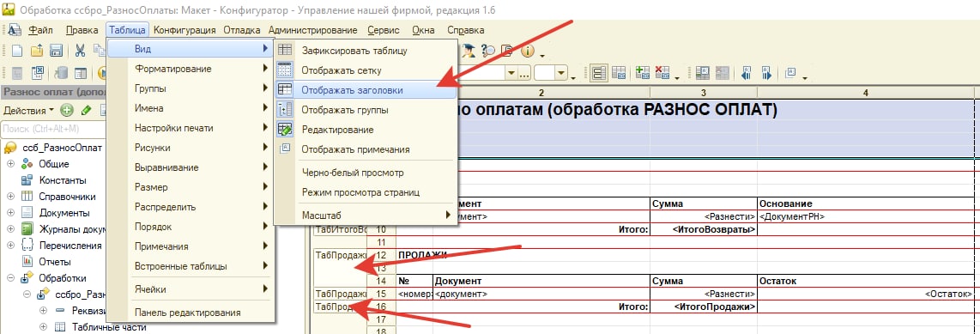Click the Open file folder icon
The image size is (980, 334).
click(37, 51)
